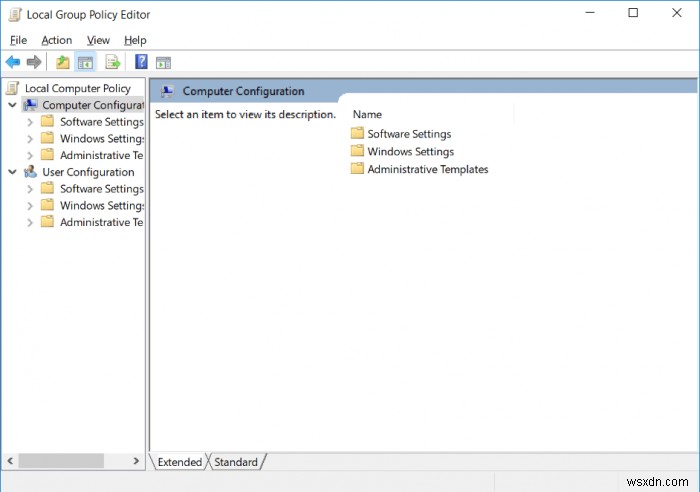Select Local Computer Policy root node

(78, 88)
